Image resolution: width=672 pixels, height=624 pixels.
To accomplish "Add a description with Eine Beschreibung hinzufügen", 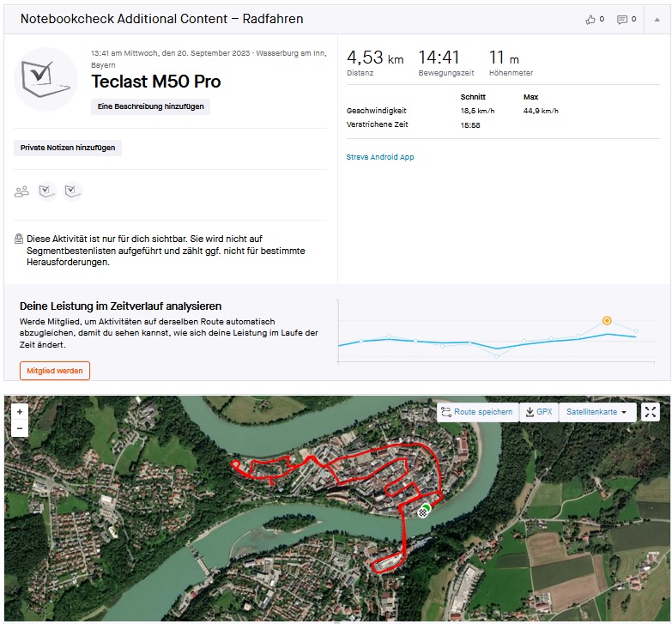I will point(150,106).
